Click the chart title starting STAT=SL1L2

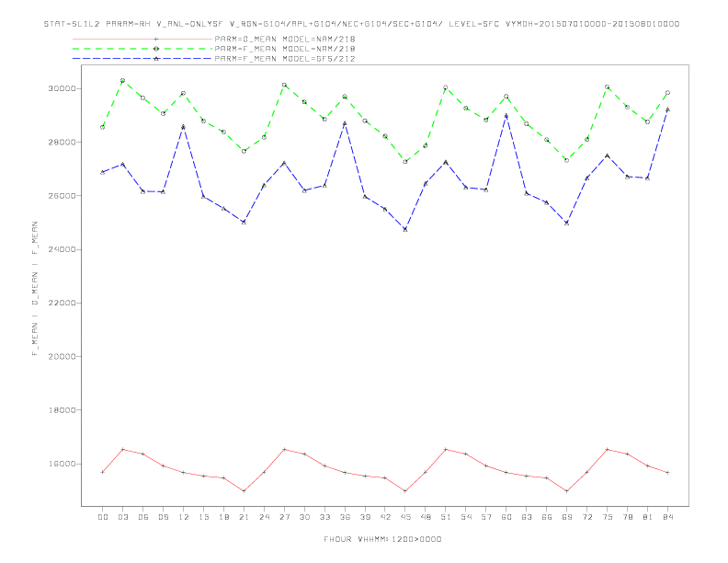tap(361, 24)
